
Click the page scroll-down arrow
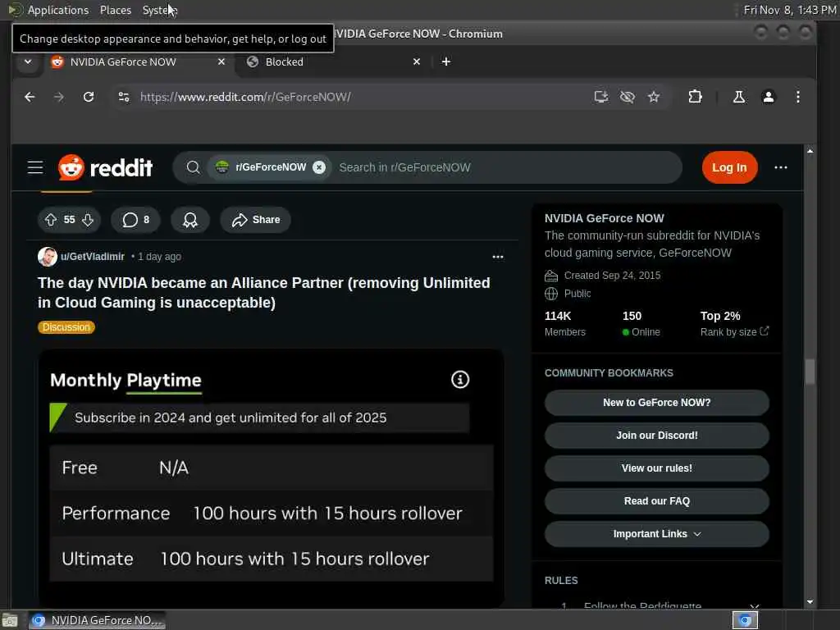tap(810, 602)
